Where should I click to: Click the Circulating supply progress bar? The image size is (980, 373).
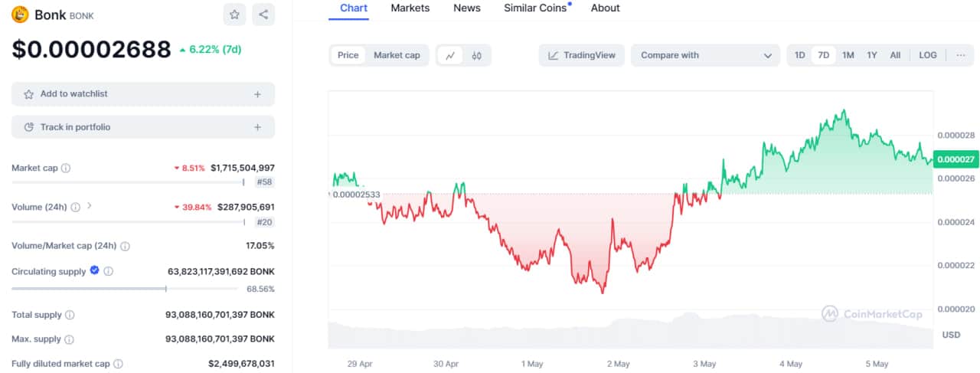125,289
